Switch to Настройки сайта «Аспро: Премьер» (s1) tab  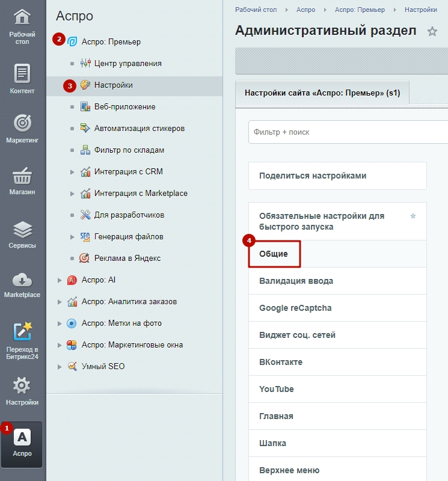coord(322,93)
